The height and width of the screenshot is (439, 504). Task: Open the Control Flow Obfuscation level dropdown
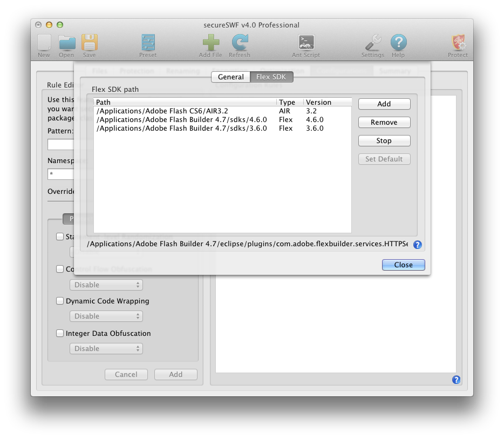tap(106, 285)
